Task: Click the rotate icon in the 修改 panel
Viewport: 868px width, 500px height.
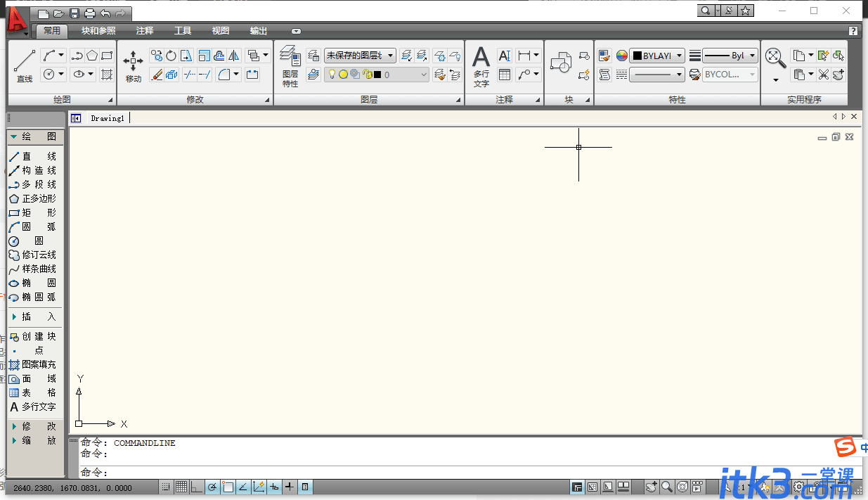Action: [x=171, y=56]
